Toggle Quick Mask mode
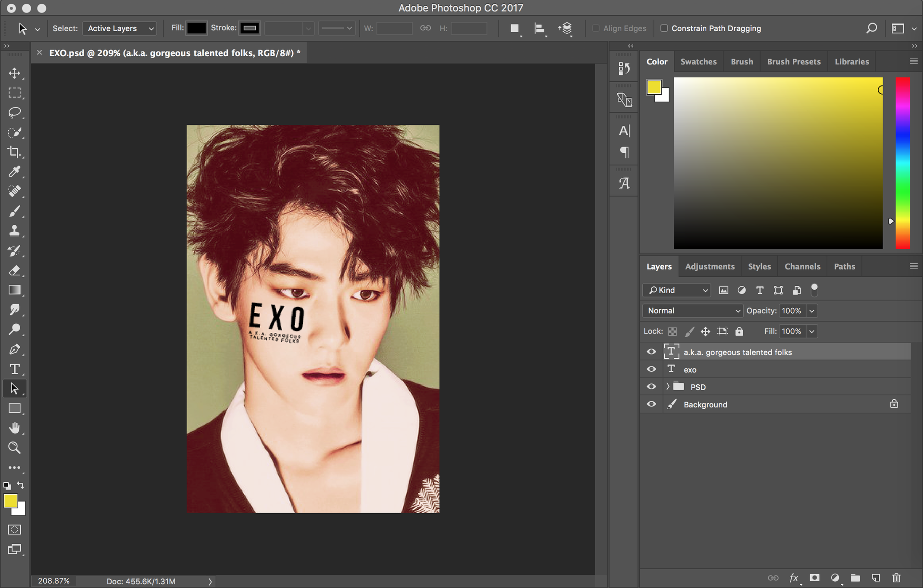 coord(14,529)
